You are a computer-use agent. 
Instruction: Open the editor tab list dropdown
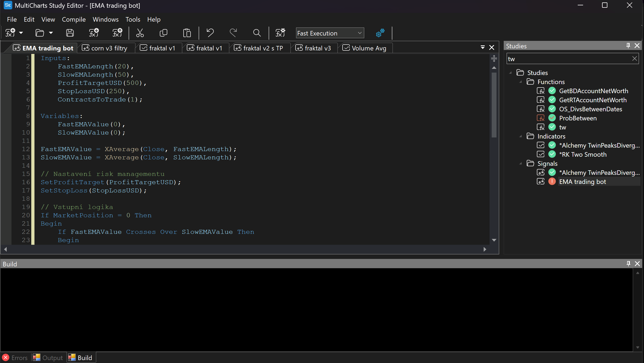[483, 47]
